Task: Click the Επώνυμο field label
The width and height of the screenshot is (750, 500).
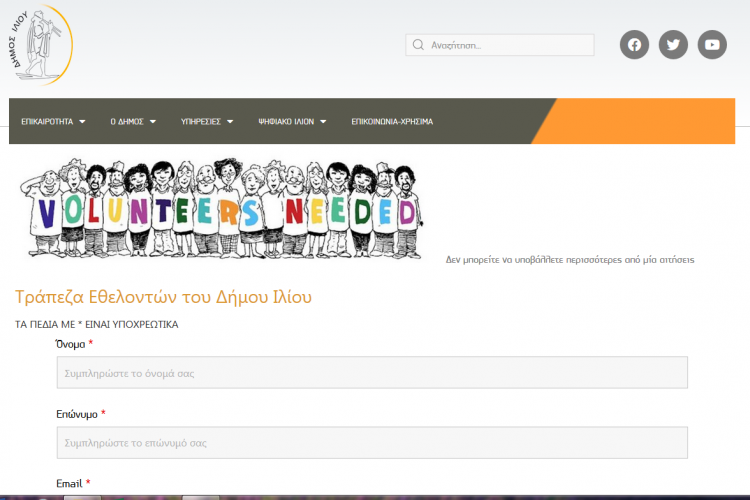Action: 75,414
